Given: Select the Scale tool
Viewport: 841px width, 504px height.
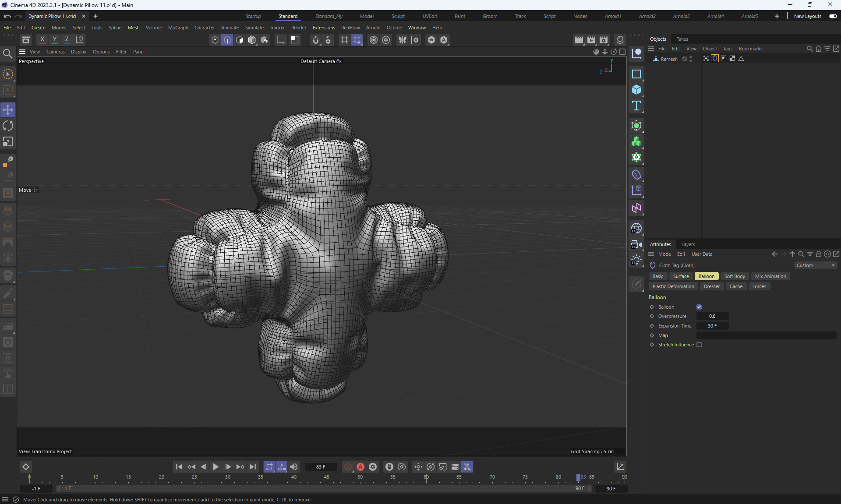Looking at the screenshot, I should (x=8, y=141).
